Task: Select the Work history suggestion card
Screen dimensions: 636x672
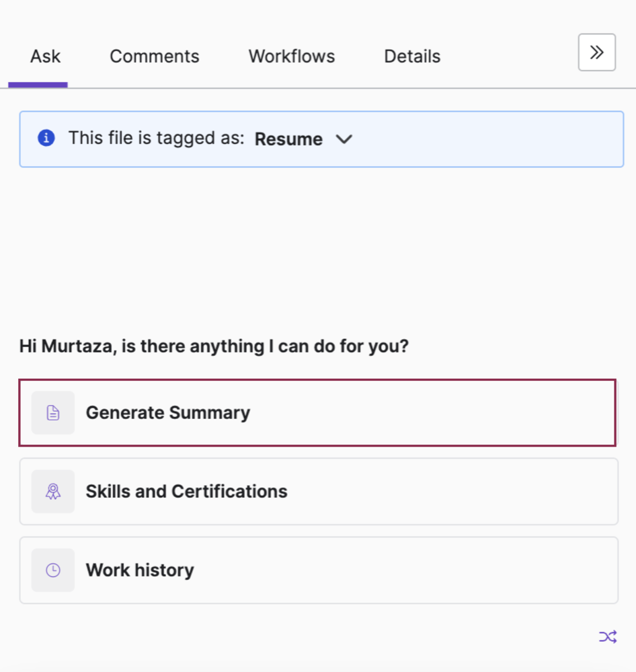Action: tap(318, 570)
